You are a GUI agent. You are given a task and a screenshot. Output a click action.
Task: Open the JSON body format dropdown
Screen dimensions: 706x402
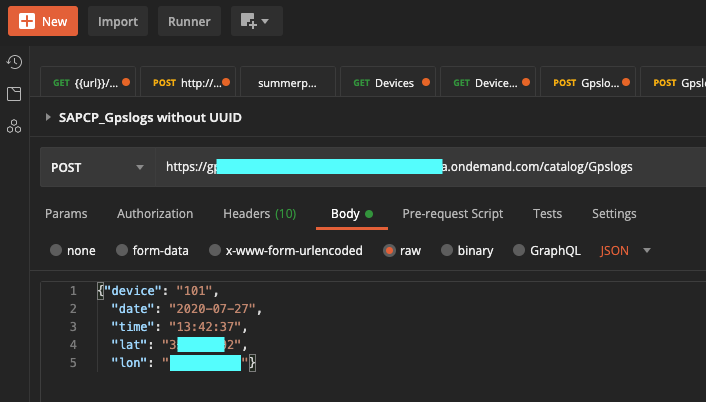click(x=626, y=250)
